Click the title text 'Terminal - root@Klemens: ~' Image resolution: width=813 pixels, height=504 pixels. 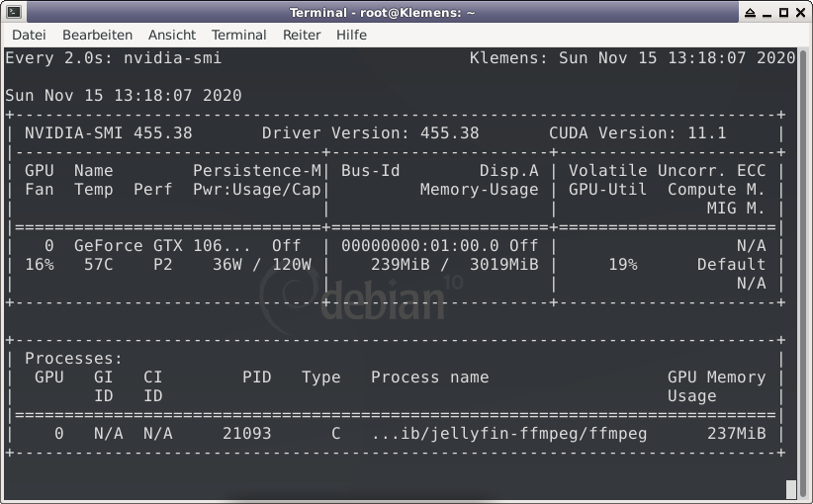coord(382,13)
